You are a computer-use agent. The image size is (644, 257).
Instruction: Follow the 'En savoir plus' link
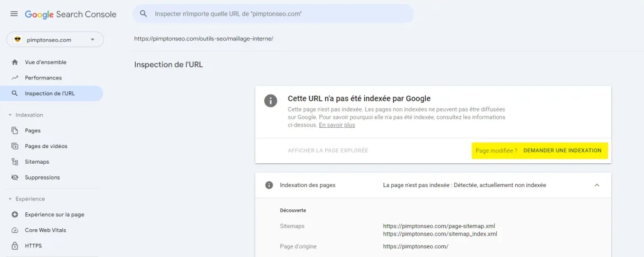click(x=337, y=125)
